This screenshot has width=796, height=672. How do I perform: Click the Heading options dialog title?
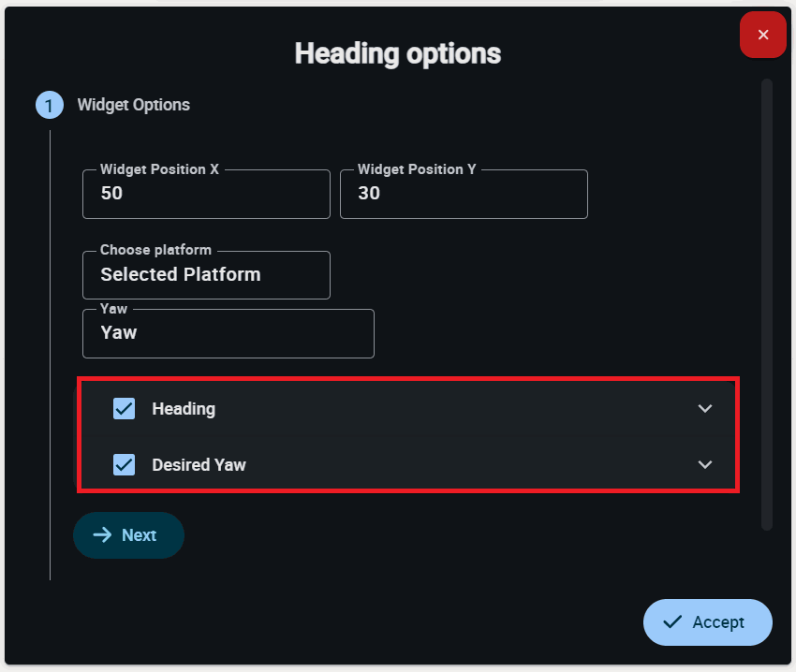coord(398,53)
